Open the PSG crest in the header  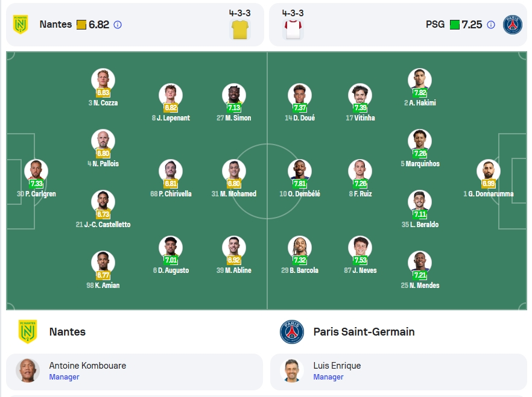pos(512,24)
